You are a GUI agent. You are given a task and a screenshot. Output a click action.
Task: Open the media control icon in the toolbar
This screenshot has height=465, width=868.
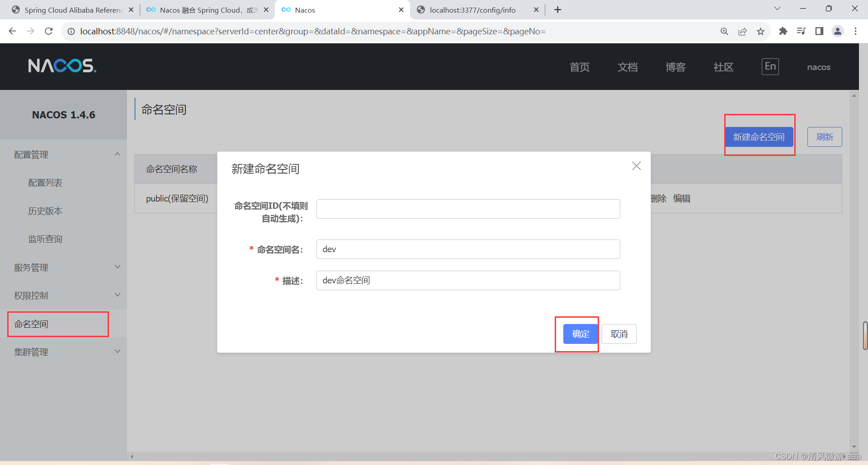click(x=801, y=31)
